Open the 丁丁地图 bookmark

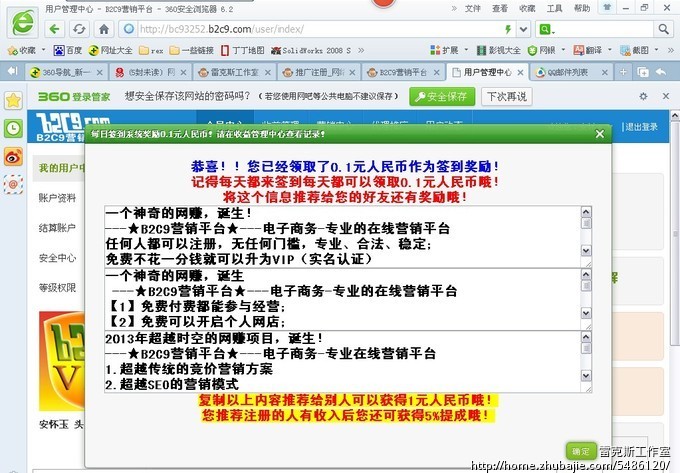click(x=242, y=50)
